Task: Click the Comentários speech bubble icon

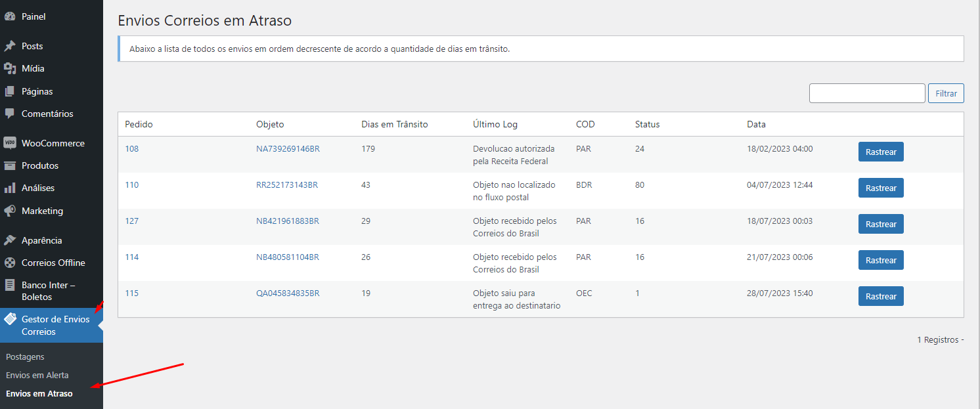Action: coord(10,114)
